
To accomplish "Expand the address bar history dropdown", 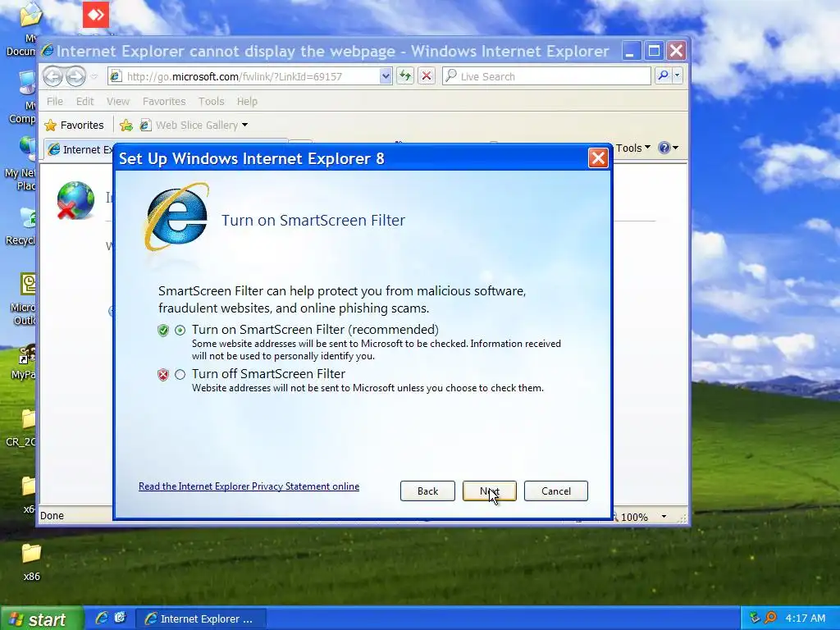I will pos(386,76).
